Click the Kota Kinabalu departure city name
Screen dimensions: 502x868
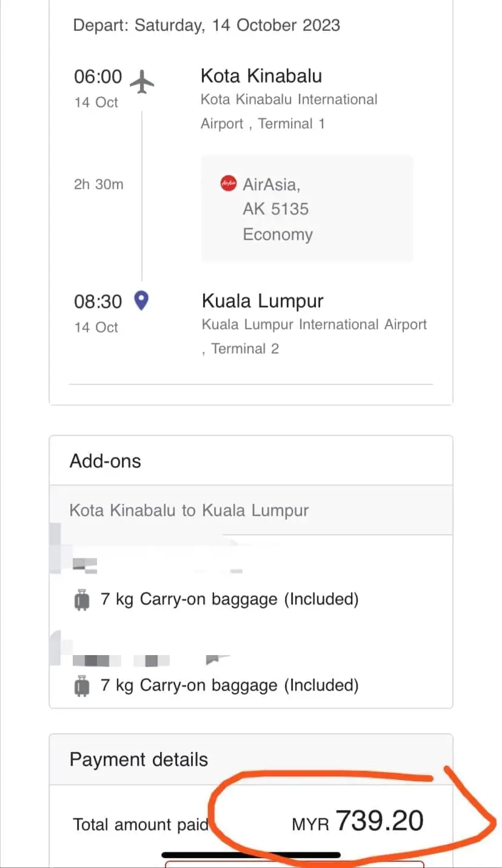pos(261,76)
